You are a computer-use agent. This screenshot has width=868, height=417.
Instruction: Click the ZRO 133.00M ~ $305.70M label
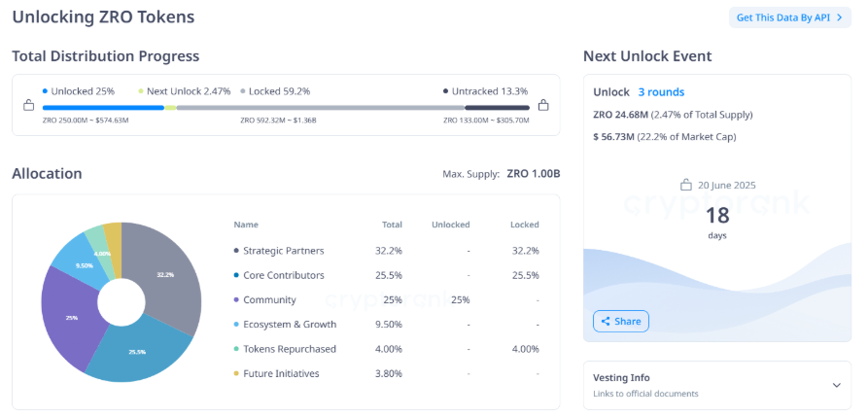(x=486, y=120)
